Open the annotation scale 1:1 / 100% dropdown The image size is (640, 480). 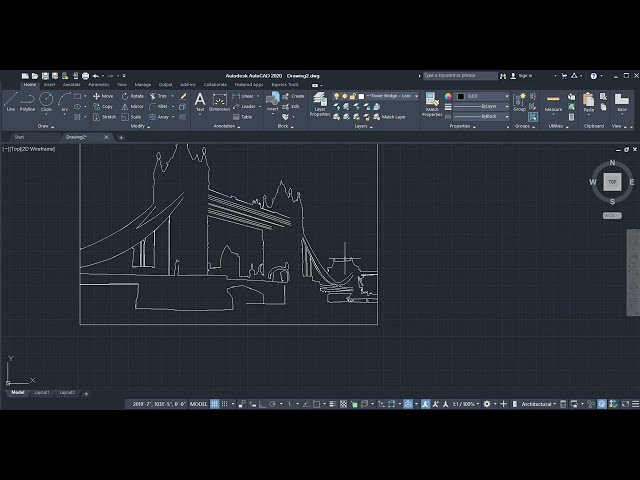click(x=466, y=404)
